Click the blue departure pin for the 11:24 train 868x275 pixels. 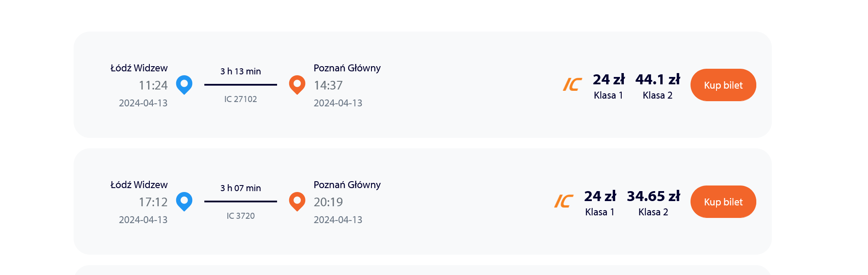[184, 85]
